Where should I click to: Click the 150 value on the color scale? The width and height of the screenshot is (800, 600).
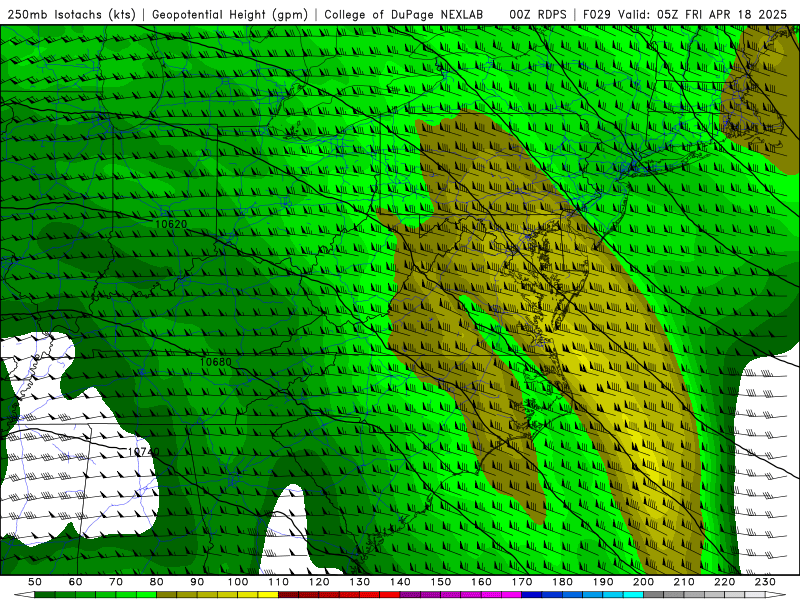pyautogui.click(x=441, y=582)
